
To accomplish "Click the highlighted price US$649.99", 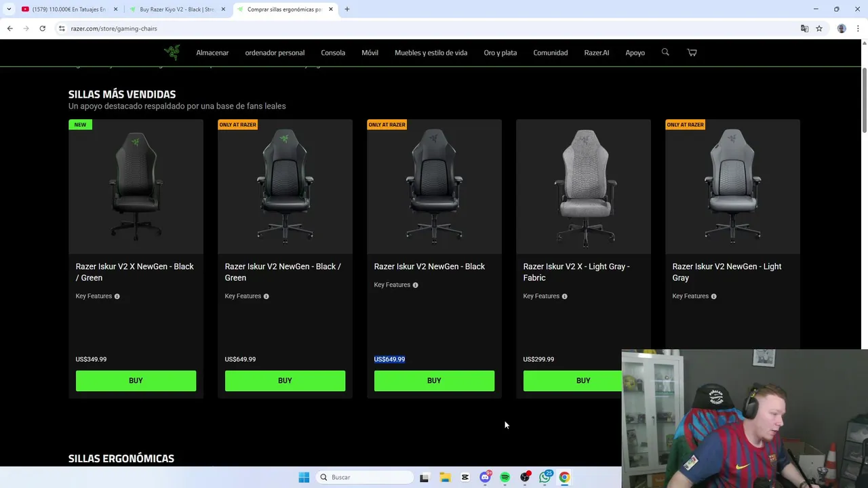I will (x=389, y=359).
